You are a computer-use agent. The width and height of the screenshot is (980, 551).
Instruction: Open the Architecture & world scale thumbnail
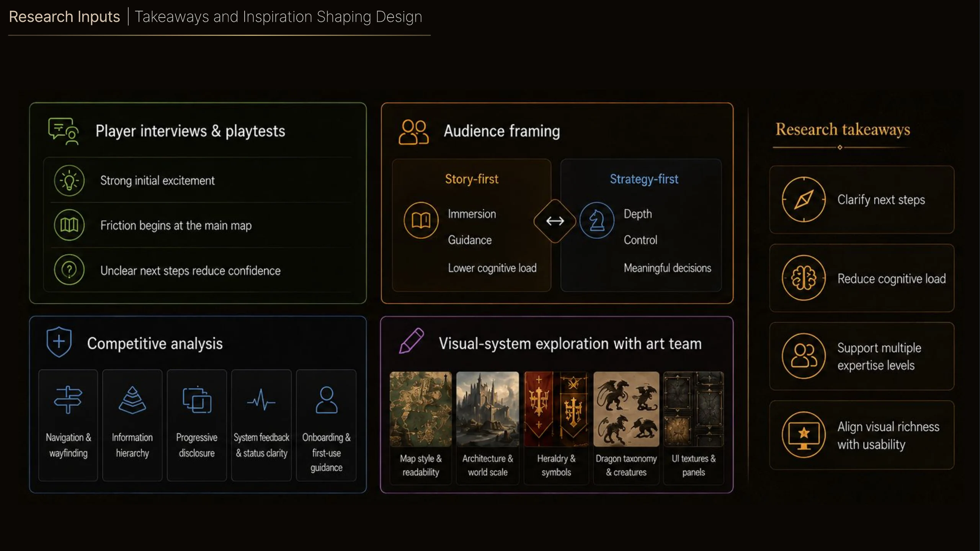coord(488,409)
